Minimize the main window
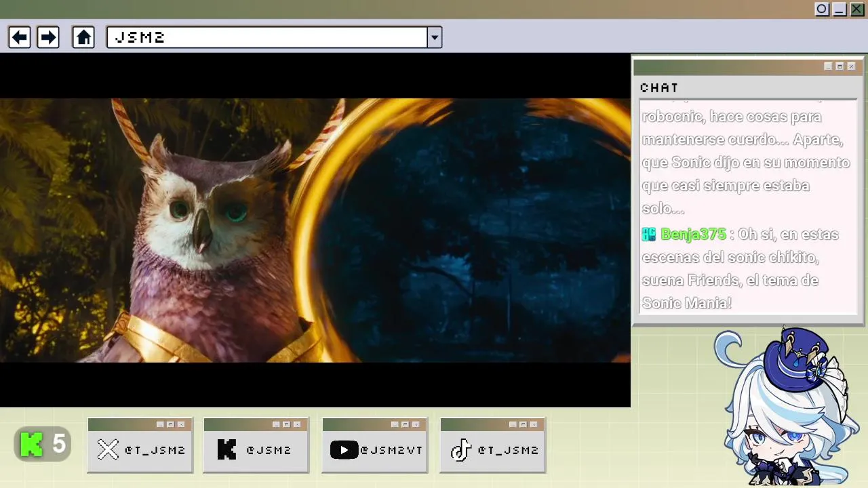The width and height of the screenshot is (868, 488). click(840, 9)
